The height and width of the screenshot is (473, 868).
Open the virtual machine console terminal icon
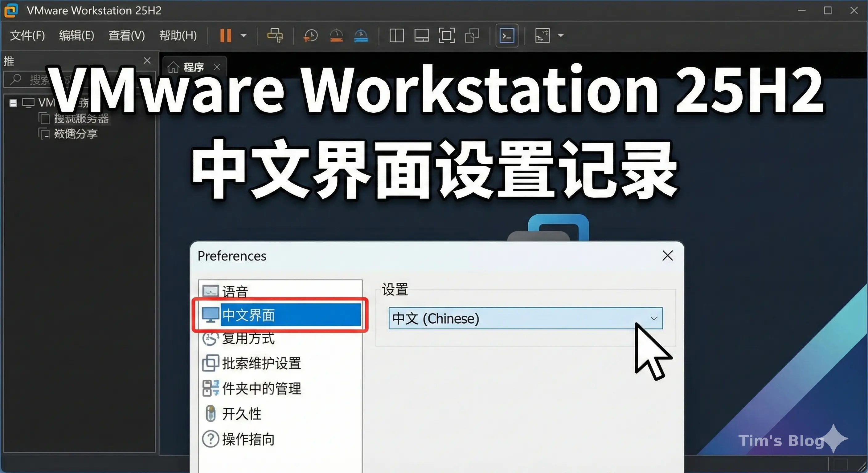point(506,36)
